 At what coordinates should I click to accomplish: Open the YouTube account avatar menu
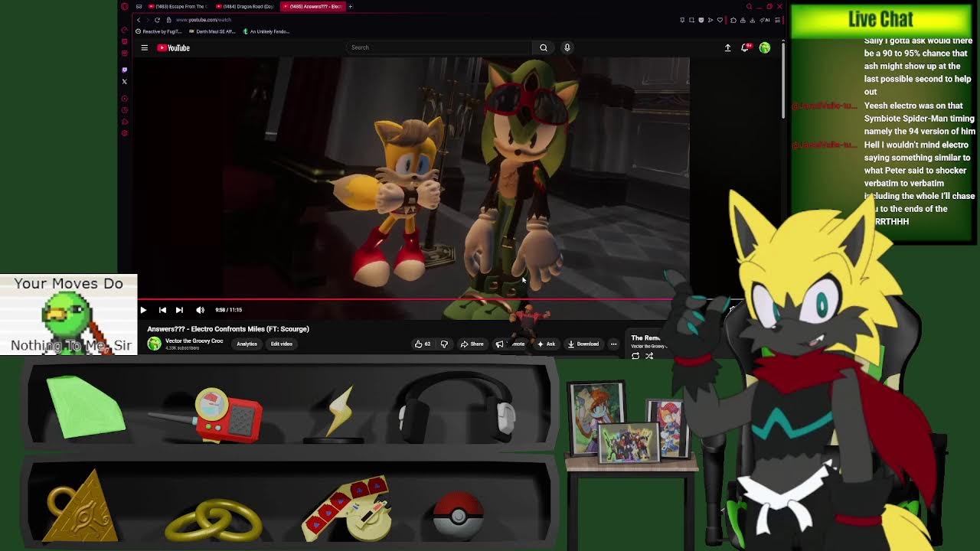click(764, 47)
